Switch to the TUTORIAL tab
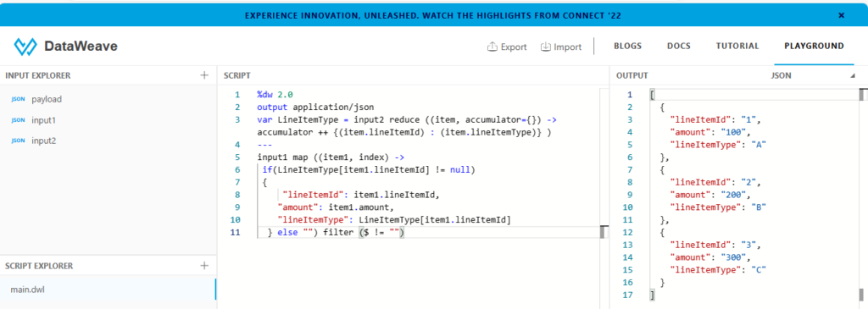This screenshot has width=868, height=309. coord(737,47)
